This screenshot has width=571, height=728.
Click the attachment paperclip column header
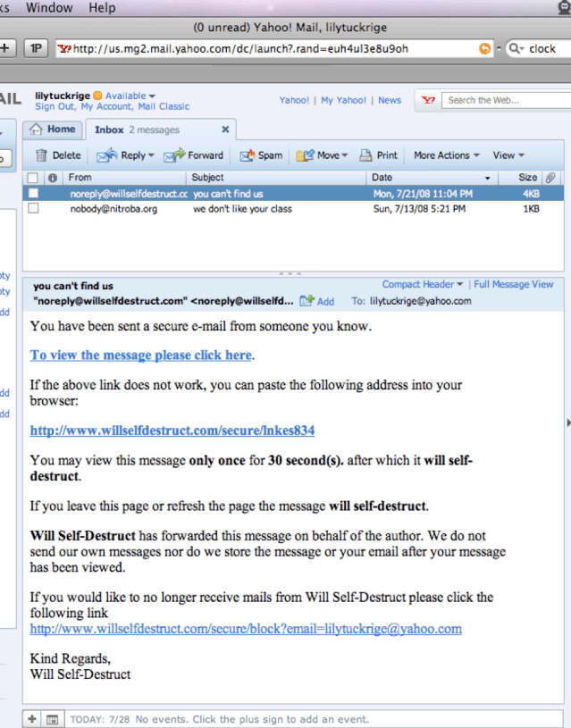550,178
